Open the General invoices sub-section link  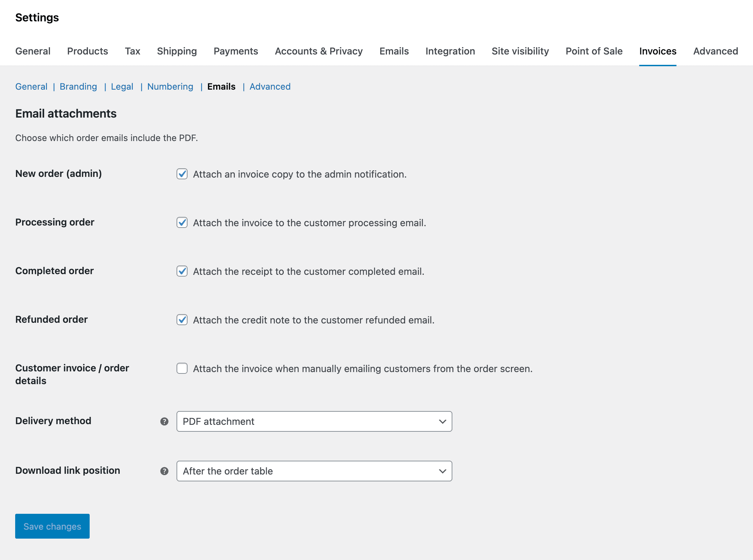[x=31, y=87]
